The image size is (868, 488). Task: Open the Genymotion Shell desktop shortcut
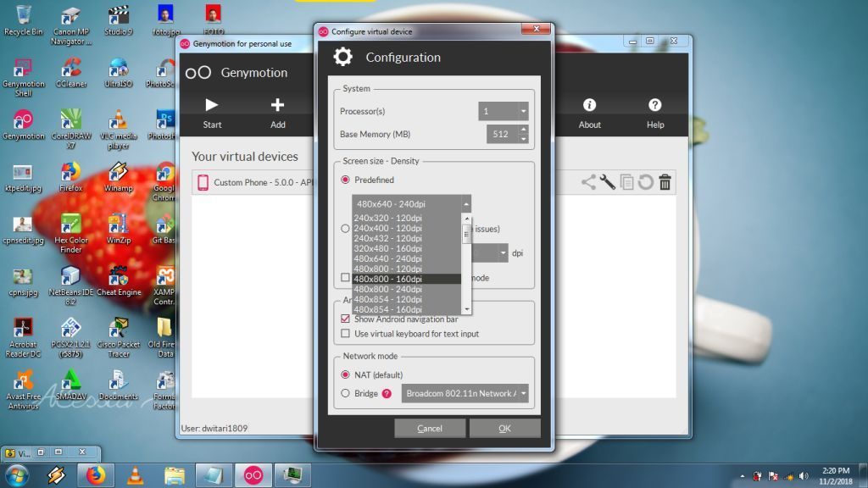23,77
